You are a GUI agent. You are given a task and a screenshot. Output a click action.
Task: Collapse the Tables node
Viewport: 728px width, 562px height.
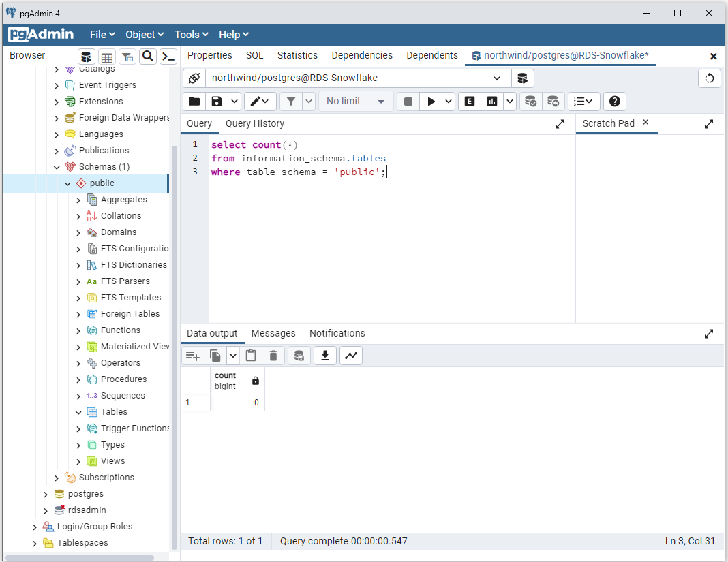[x=78, y=413]
